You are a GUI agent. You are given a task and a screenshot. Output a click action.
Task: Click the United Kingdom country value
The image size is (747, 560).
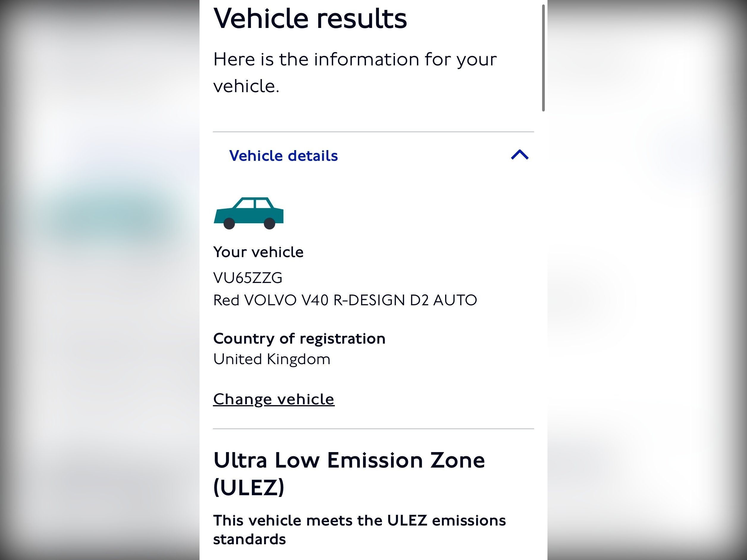(x=272, y=359)
